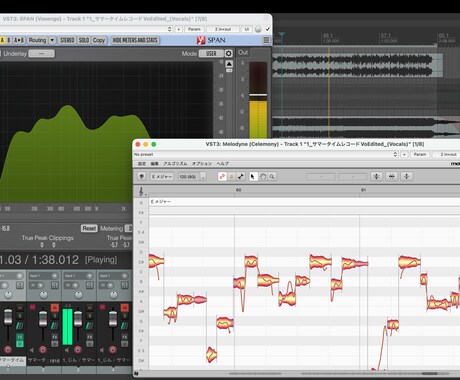Viewport: 460px width, 380px height.
Task: Open the SPAN preset selector arrows
Action: (170, 29)
